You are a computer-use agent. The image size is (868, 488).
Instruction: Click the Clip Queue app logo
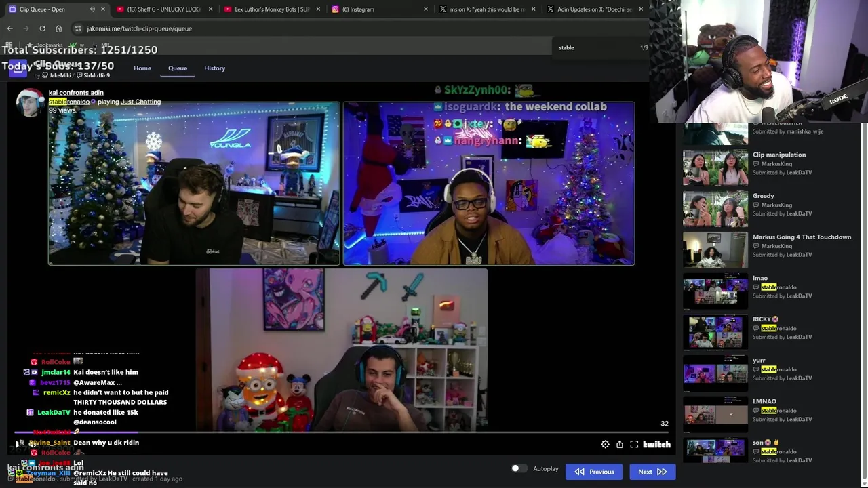click(x=18, y=68)
